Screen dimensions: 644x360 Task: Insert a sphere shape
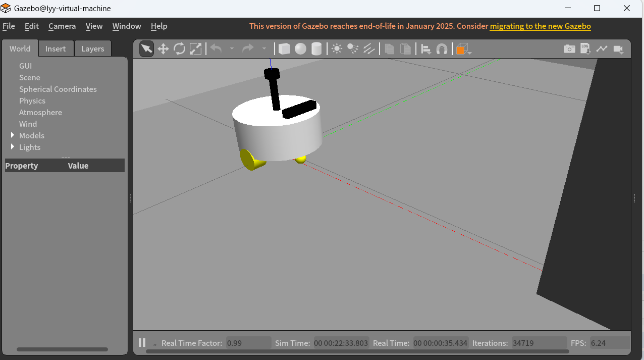click(300, 49)
